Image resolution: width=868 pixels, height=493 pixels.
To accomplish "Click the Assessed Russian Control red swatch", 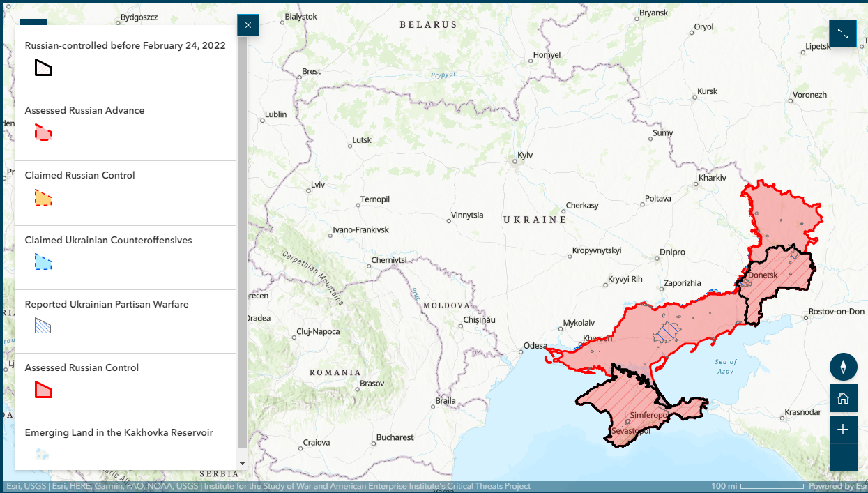I will click(43, 390).
